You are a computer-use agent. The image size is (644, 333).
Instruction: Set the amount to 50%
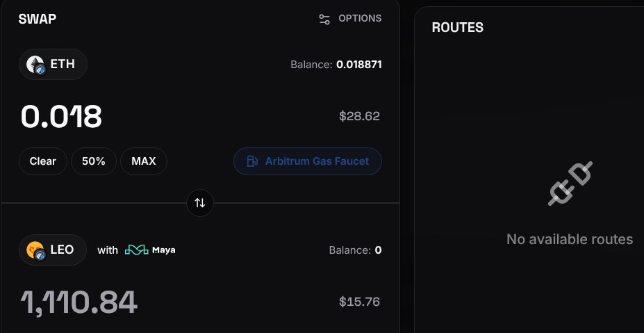point(94,161)
